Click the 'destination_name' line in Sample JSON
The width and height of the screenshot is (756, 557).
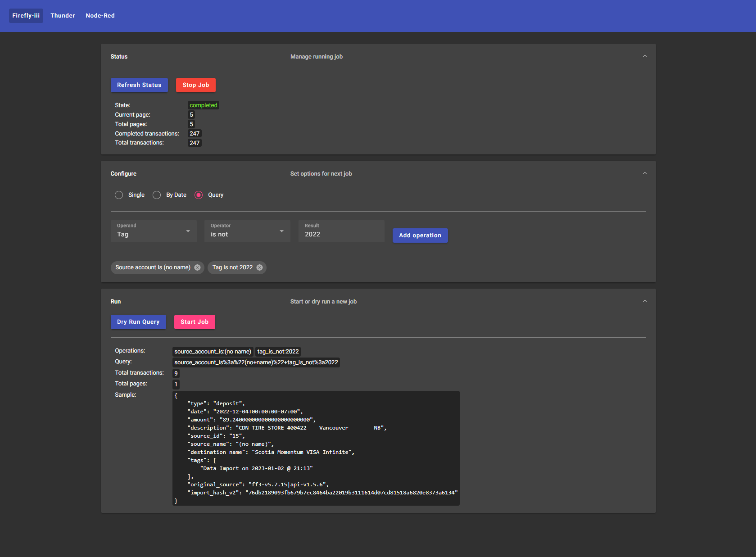[271, 452]
